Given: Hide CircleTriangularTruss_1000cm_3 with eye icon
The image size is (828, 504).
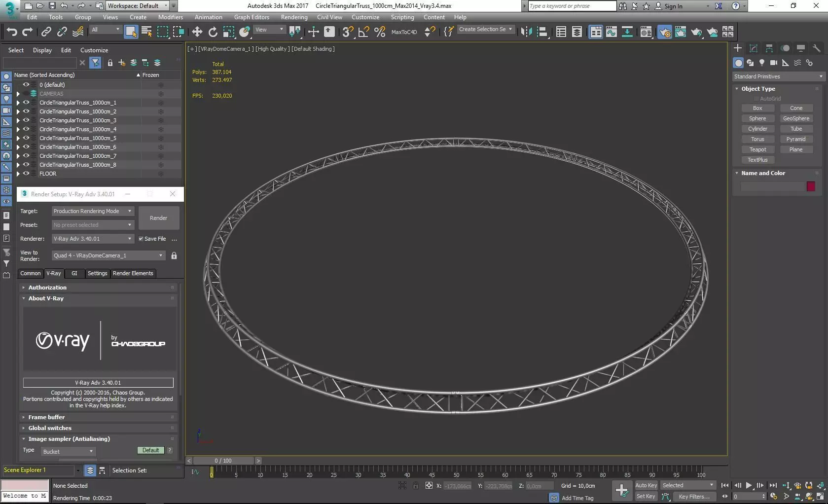Looking at the screenshot, I should pyautogui.click(x=26, y=120).
